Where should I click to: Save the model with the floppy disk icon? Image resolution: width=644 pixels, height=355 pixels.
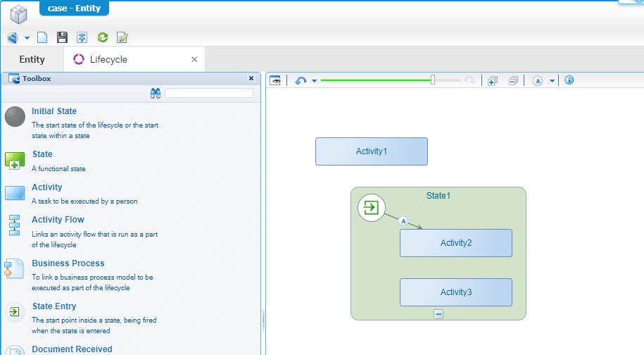tap(62, 37)
